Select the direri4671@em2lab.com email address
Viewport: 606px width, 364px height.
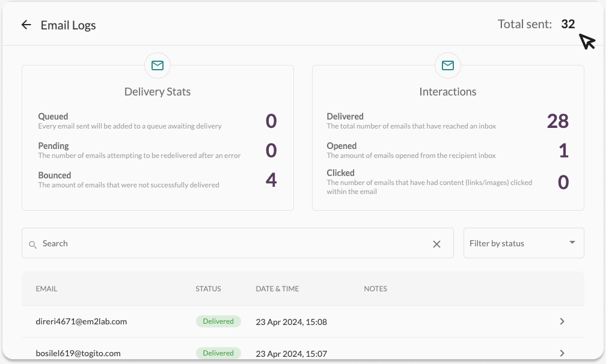(81, 321)
